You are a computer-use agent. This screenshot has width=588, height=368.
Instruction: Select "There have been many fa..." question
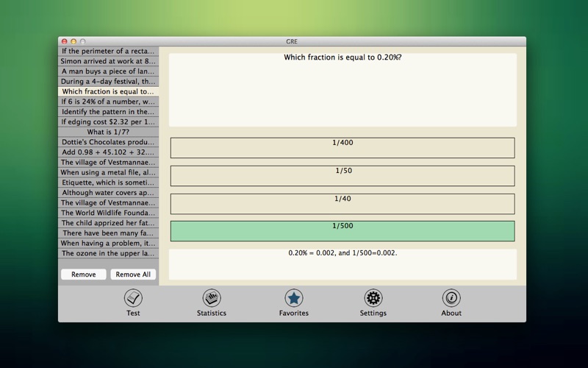pos(108,233)
